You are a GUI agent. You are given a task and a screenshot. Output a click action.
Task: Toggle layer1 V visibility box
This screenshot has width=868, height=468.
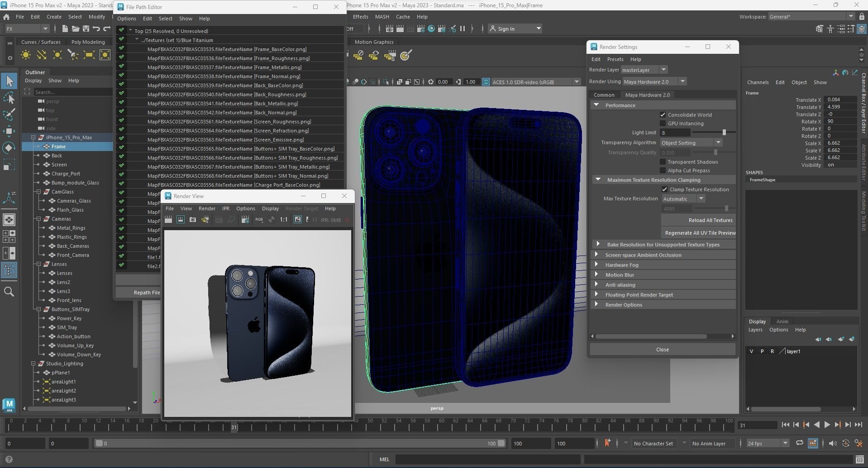pos(752,351)
